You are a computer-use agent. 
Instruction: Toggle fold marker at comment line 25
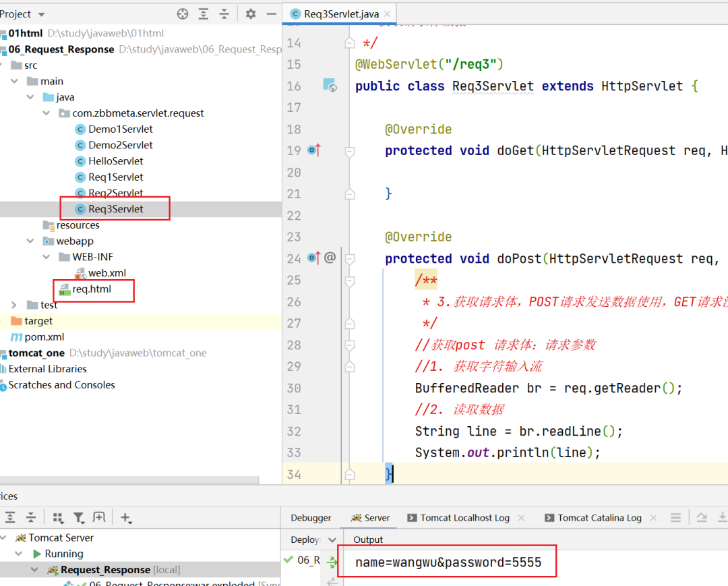(x=349, y=281)
